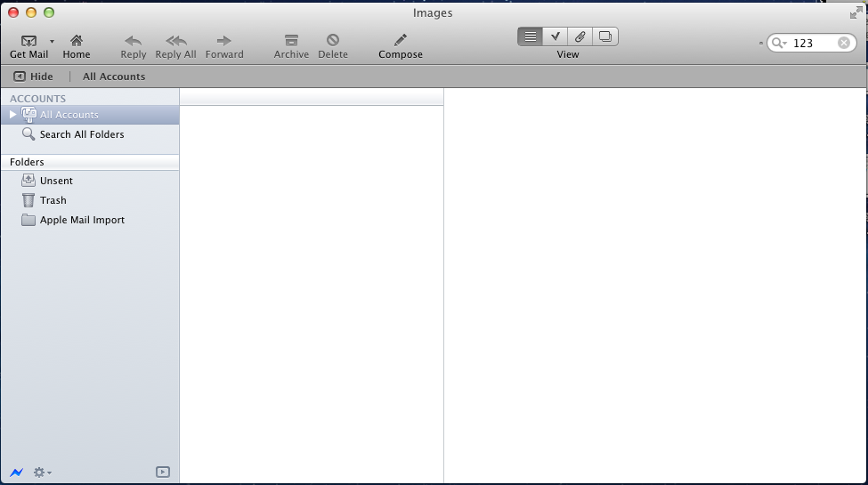868x485 pixels.
Task: Select Search All Folders in the sidebar
Action: coord(81,134)
